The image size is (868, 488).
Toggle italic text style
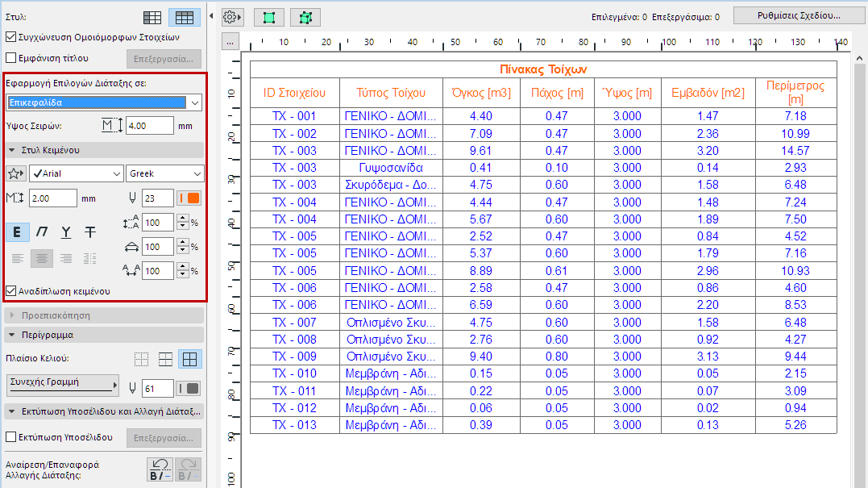[x=42, y=232]
